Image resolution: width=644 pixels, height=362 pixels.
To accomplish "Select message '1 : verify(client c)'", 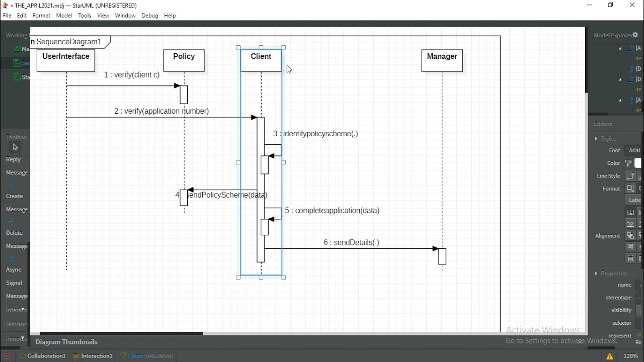I will tap(132, 75).
